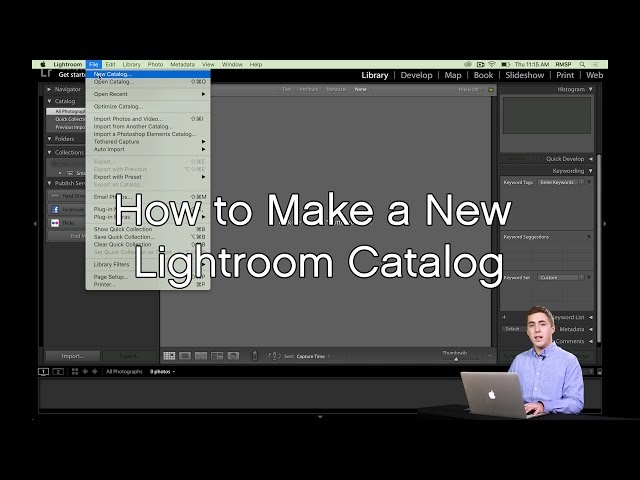Enable the Attribute library filter
The width and height of the screenshot is (640, 480).
309,89
